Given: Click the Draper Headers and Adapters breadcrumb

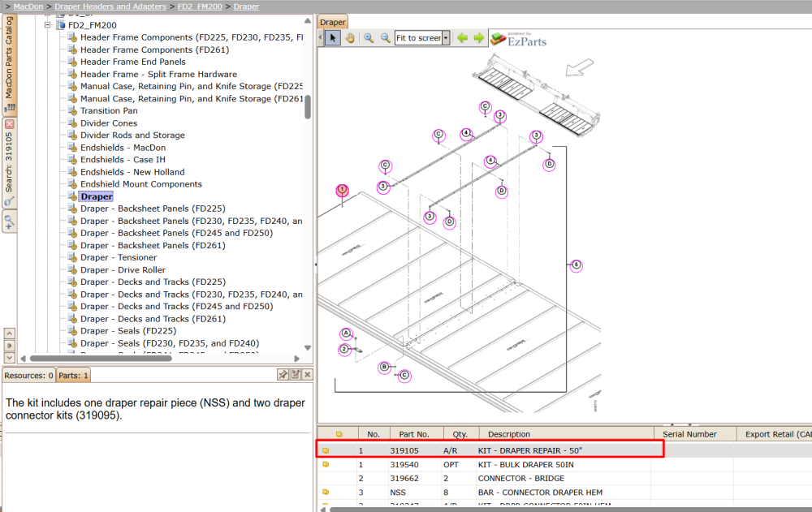Looking at the screenshot, I should (x=110, y=6).
